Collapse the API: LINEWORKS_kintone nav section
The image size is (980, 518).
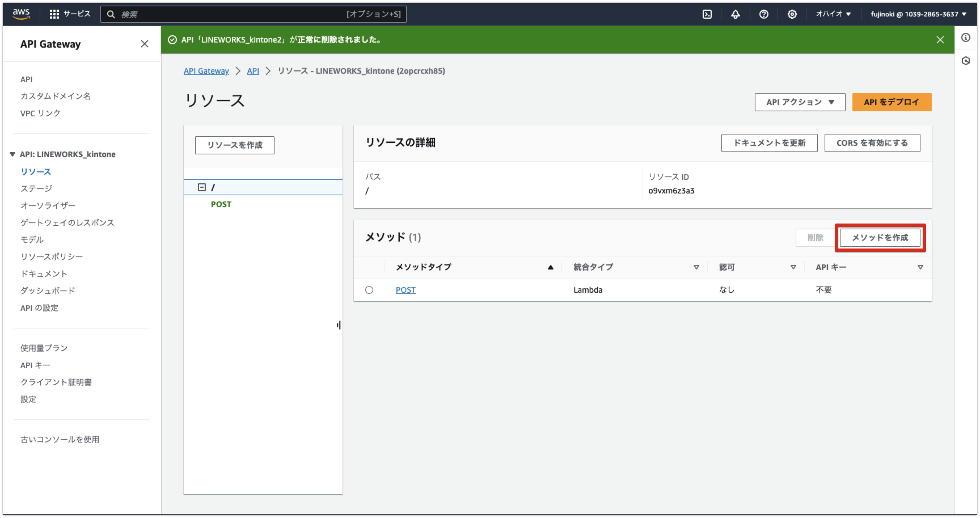click(12, 154)
